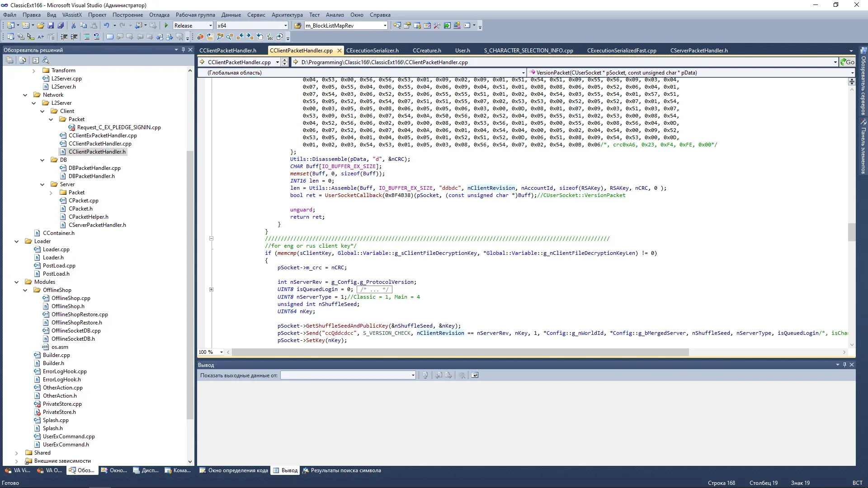The width and height of the screenshot is (868, 488).
Task: Click the Properties icon in Solution Explorer
Action: pos(9,60)
